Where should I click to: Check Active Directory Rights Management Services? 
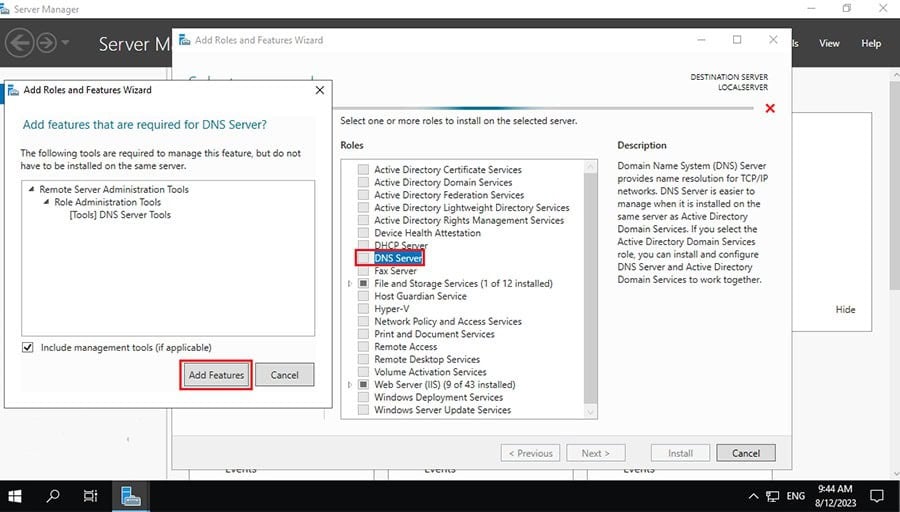click(x=363, y=220)
